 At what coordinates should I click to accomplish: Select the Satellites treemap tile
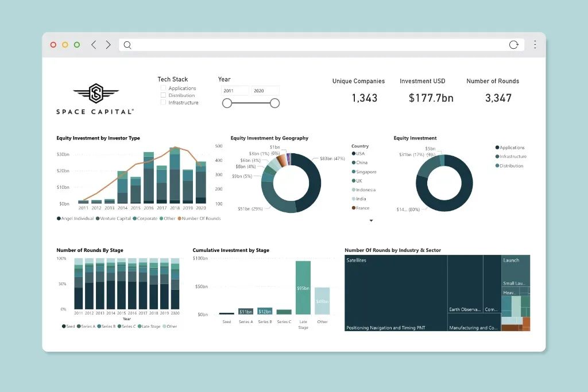pos(396,293)
